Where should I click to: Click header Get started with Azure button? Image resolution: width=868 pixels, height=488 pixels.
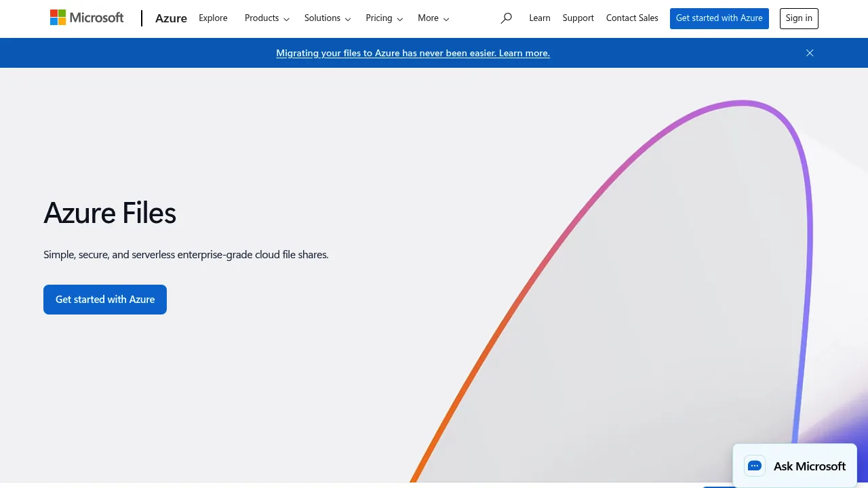tap(719, 18)
